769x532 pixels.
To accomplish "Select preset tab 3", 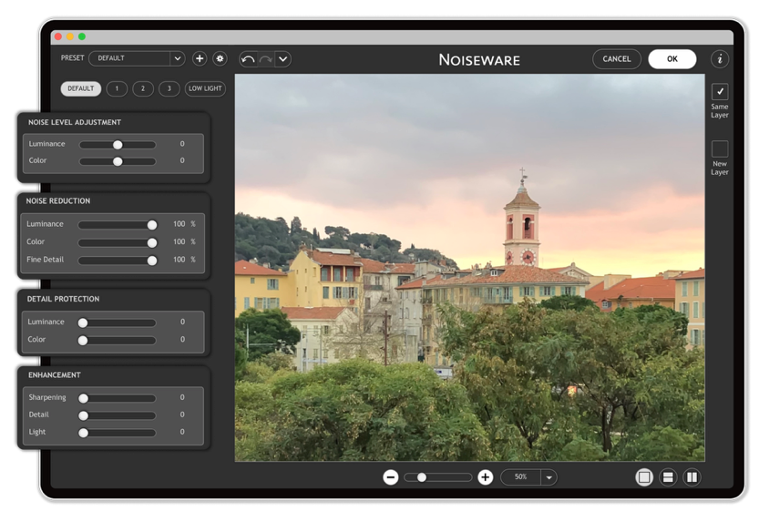I will pyautogui.click(x=169, y=88).
